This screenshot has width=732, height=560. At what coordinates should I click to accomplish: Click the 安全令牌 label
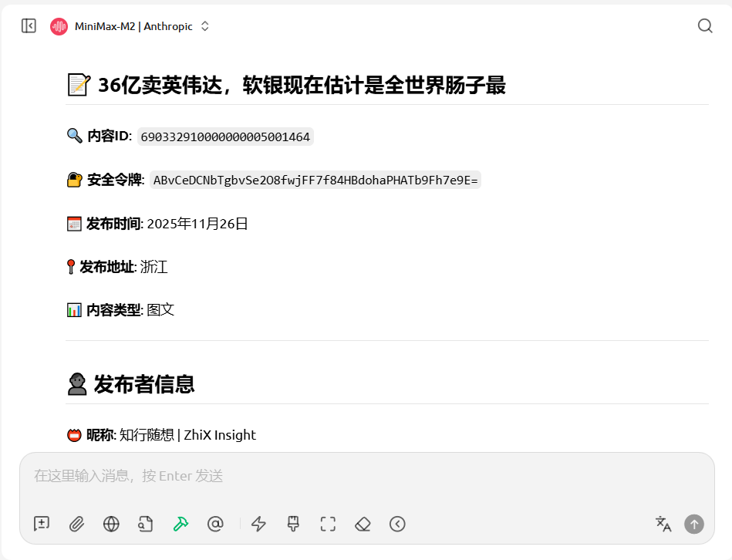[x=116, y=179]
